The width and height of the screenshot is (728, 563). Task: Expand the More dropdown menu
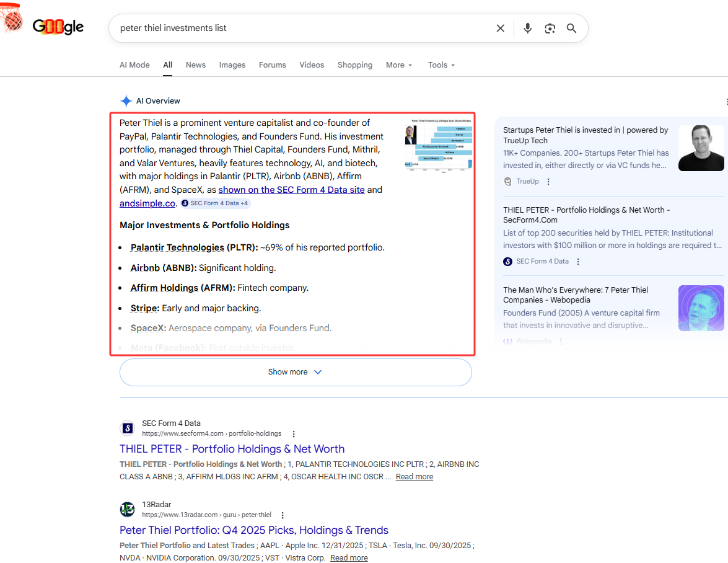coord(399,65)
